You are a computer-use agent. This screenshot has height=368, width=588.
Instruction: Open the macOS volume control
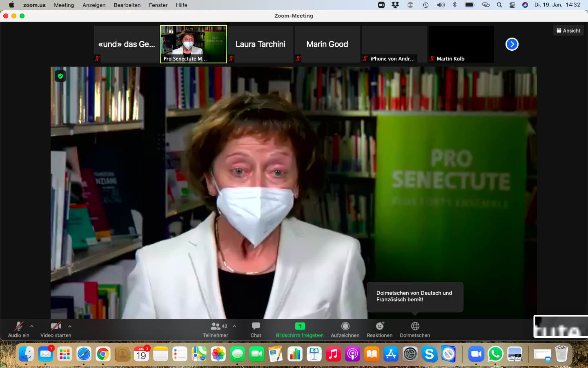pyautogui.click(x=441, y=5)
